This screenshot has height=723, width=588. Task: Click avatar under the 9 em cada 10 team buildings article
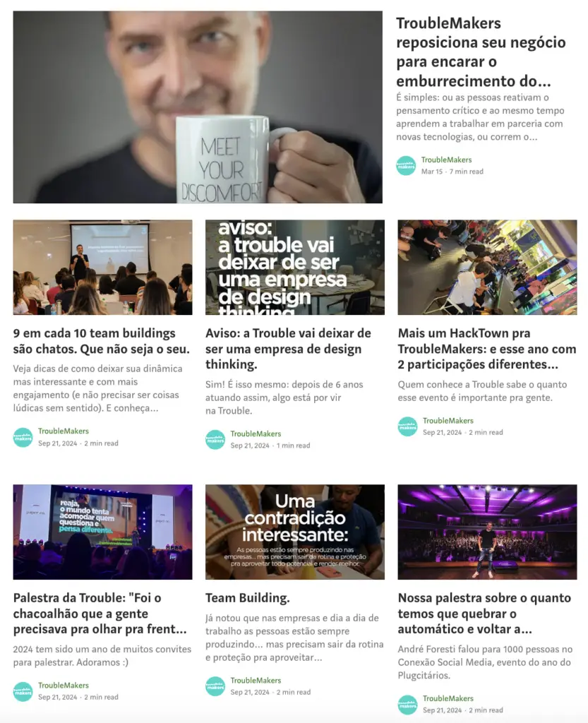coord(23,437)
